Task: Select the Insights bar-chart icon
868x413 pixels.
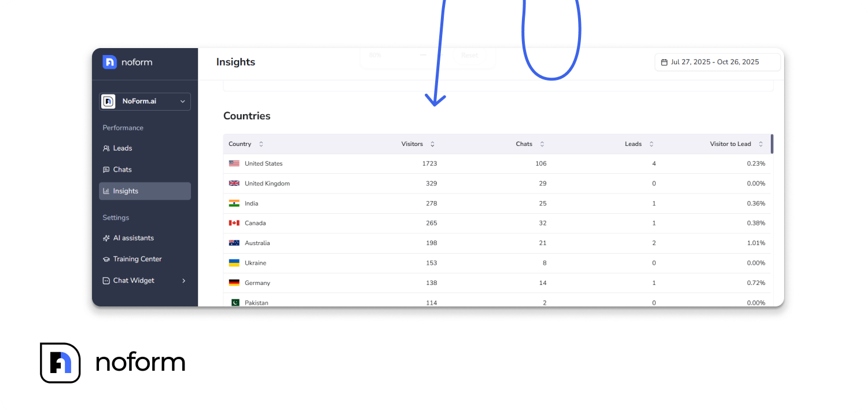Action: tap(107, 191)
